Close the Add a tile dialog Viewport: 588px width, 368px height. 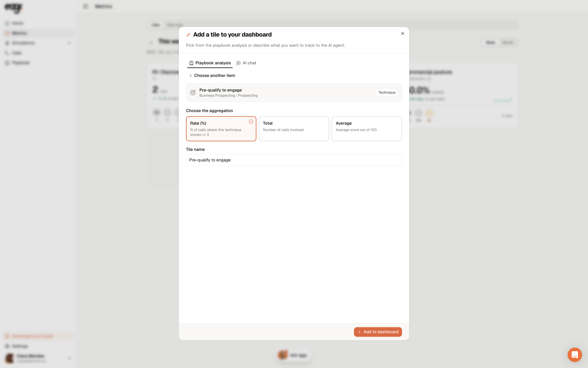coord(402,34)
